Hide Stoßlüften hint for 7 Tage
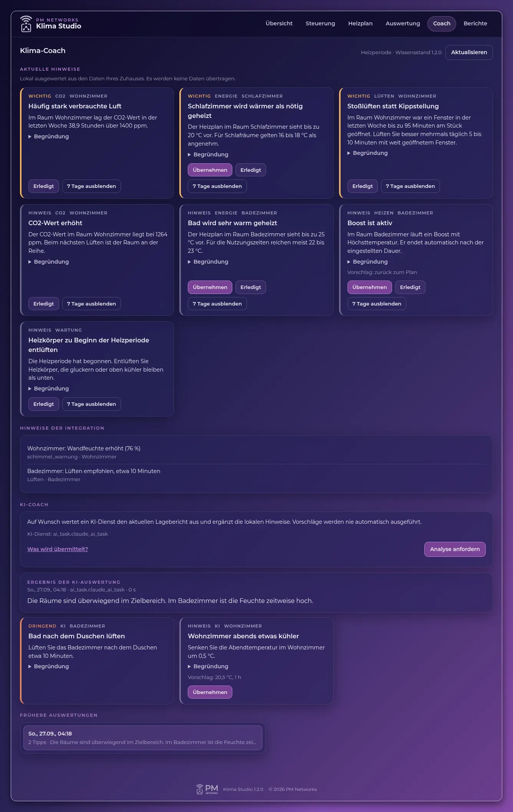This screenshot has height=812, width=513. click(x=410, y=186)
